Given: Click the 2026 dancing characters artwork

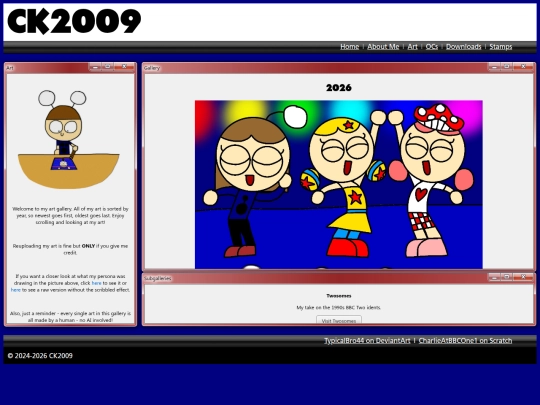Looking at the screenshot, I should click(339, 185).
